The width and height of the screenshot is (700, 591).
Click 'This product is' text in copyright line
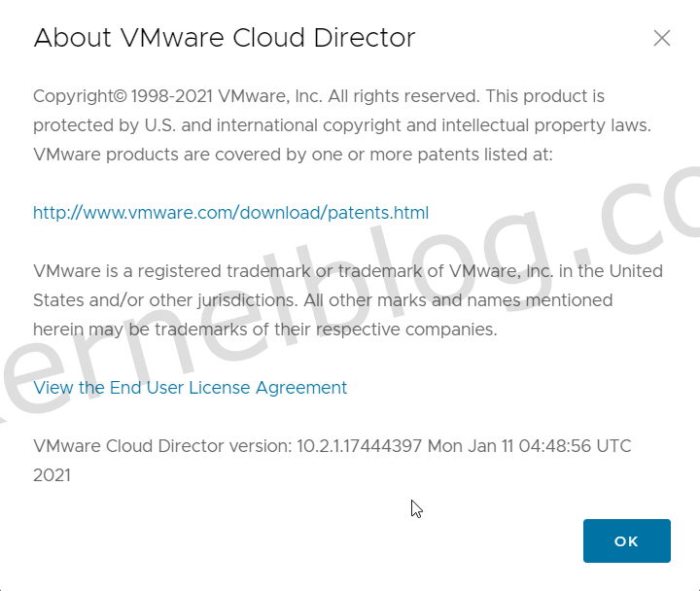click(x=544, y=96)
